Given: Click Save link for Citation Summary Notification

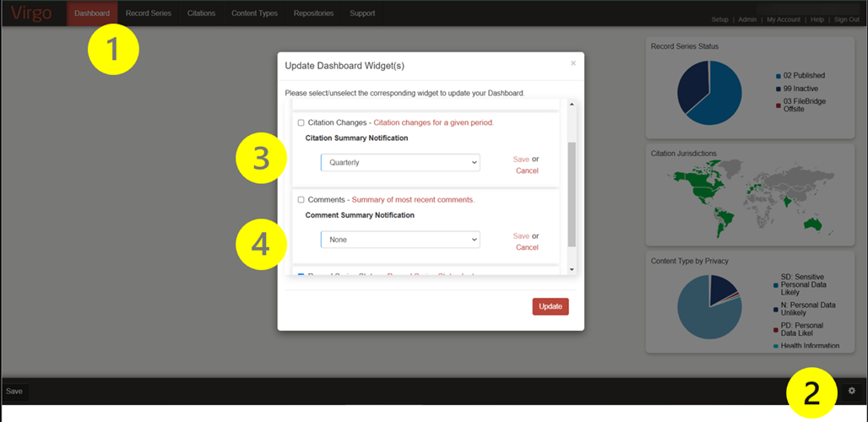Looking at the screenshot, I should (521, 159).
